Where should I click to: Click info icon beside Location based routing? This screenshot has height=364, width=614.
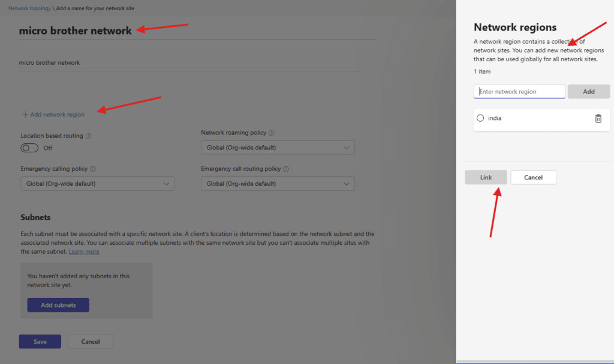[89, 136]
